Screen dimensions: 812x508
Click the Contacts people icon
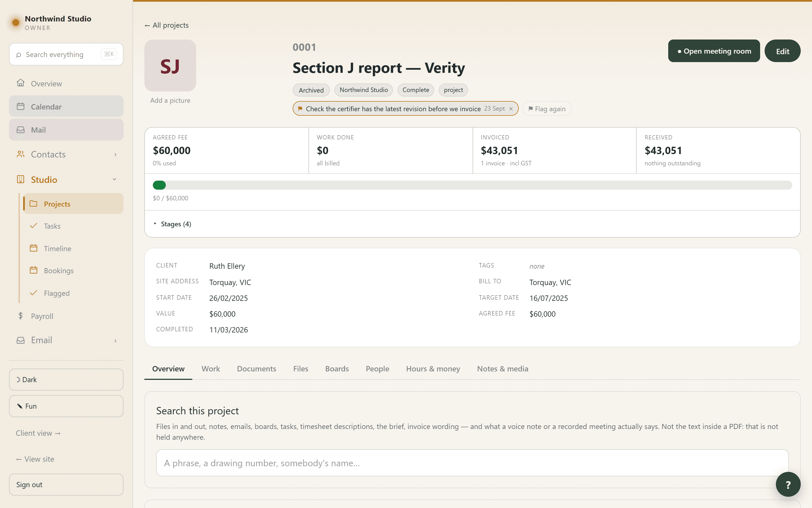coord(21,154)
